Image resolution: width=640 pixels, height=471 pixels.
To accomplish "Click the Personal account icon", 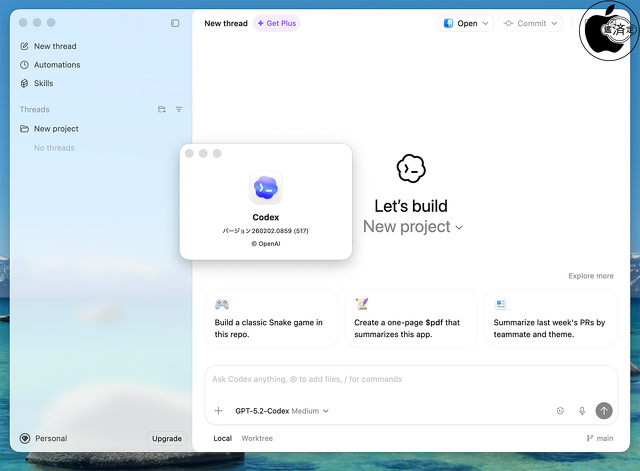I will tap(25, 438).
